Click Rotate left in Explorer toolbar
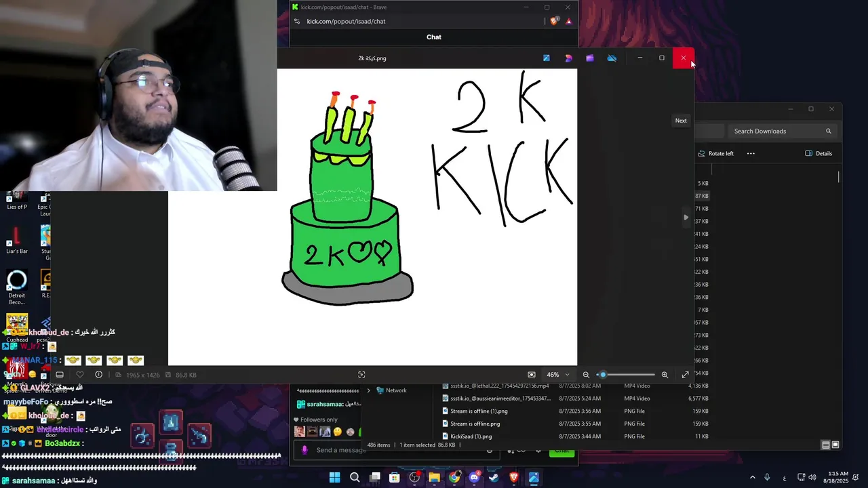The width and height of the screenshot is (868, 488). point(715,153)
